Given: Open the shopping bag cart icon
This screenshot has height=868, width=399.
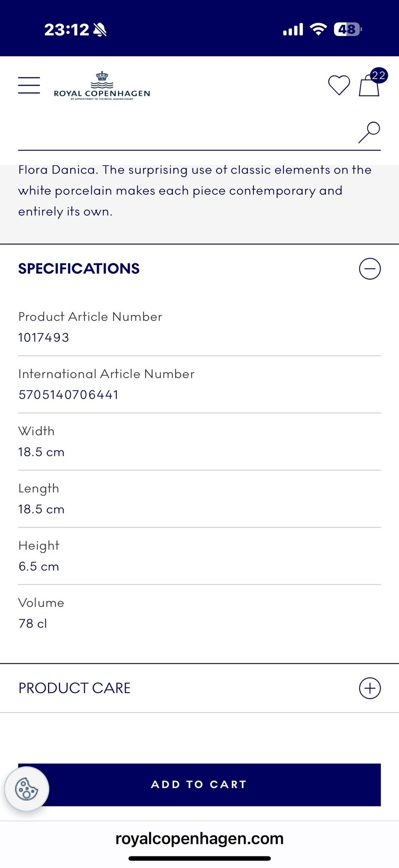Looking at the screenshot, I should (369, 86).
